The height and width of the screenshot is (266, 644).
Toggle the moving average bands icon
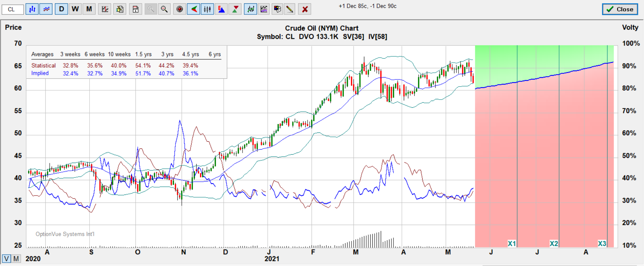pyautogui.click(x=251, y=9)
